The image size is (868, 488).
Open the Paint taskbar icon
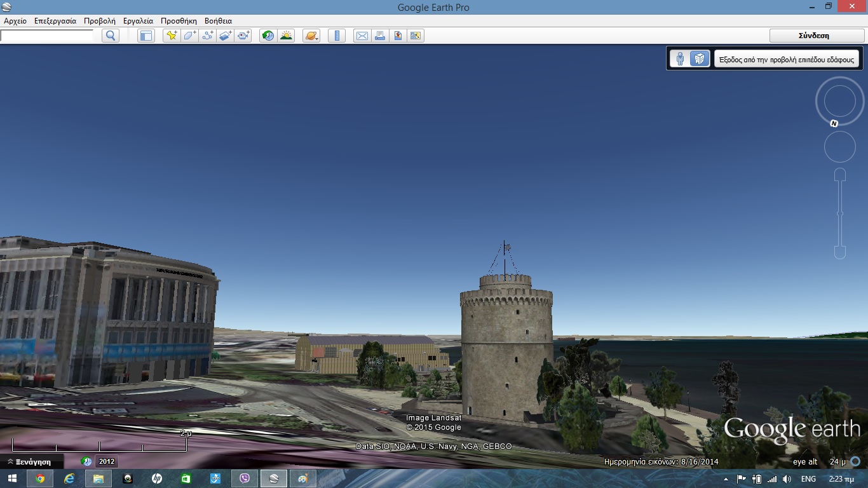[303, 478]
